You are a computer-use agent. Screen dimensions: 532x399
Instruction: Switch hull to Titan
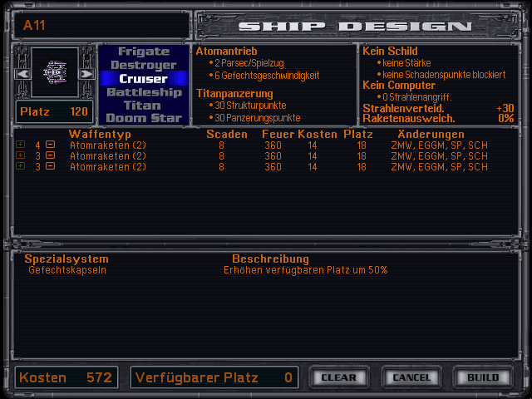pos(144,106)
